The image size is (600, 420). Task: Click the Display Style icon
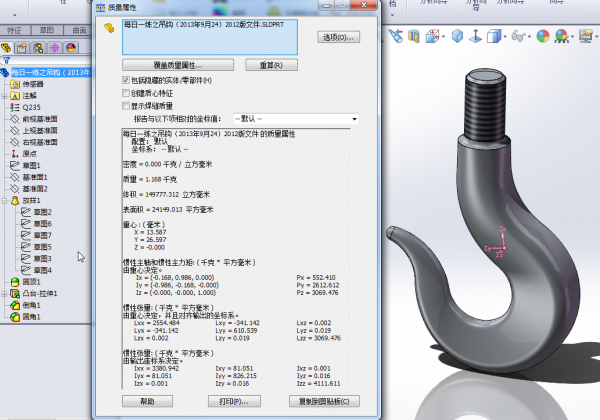pyautogui.click(x=494, y=36)
